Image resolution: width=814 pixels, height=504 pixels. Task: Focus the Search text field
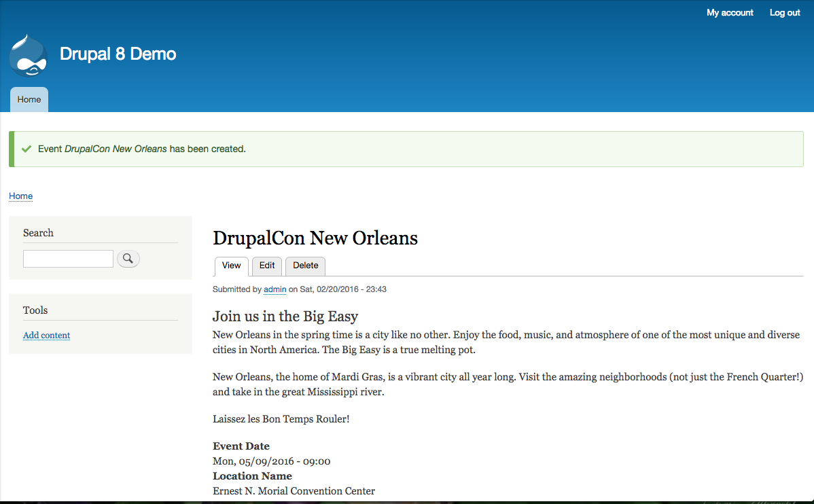click(68, 259)
